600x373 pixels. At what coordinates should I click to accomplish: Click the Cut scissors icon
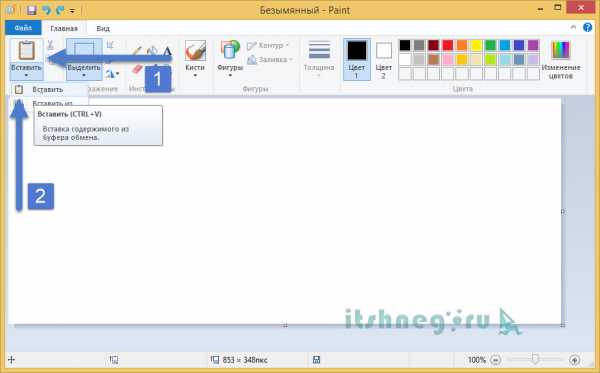50,45
